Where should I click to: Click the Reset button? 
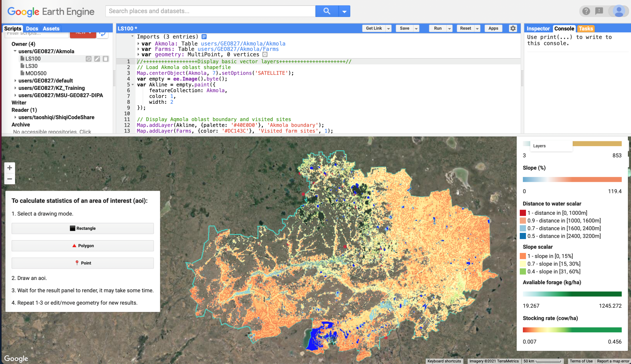466,28
